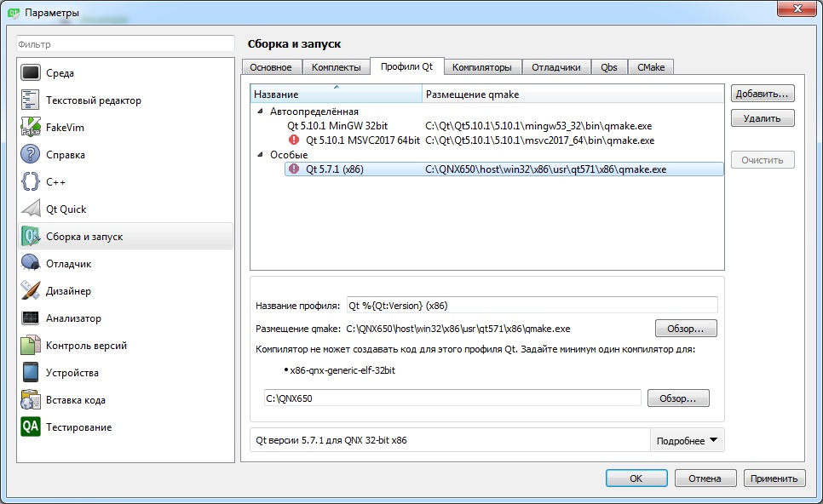Browse for qmake with Обзор... button
This screenshot has width=823, height=504.
(x=686, y=329)
